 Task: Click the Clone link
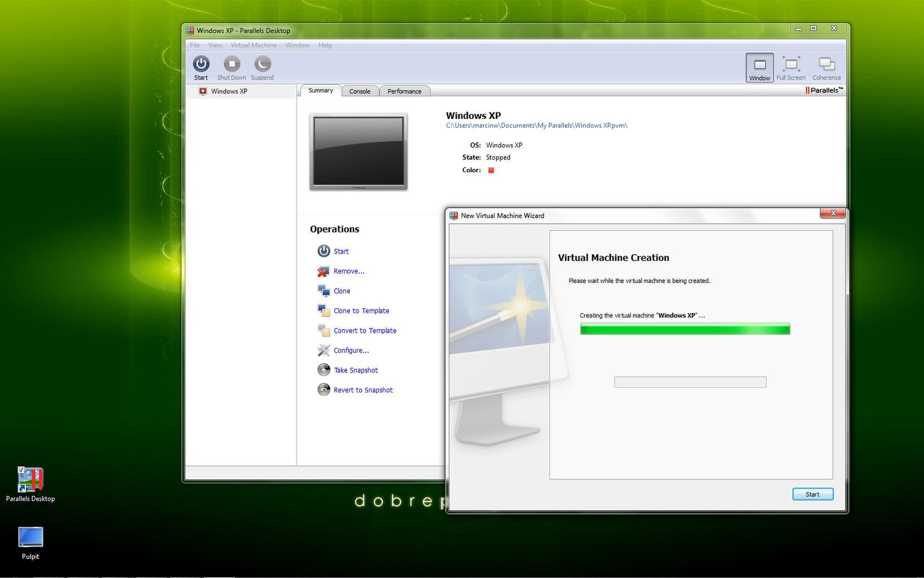tap(342, 291)
